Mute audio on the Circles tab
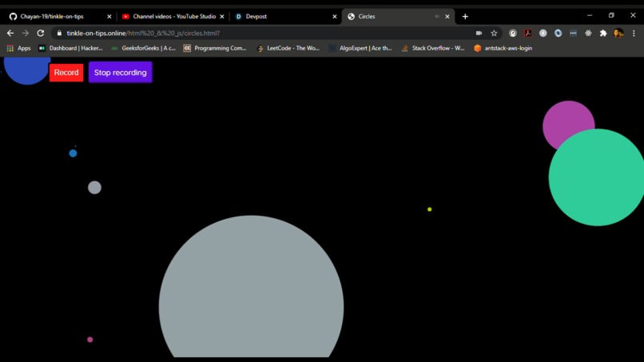The width and height of the screenshot is (644, 362). 437,17
